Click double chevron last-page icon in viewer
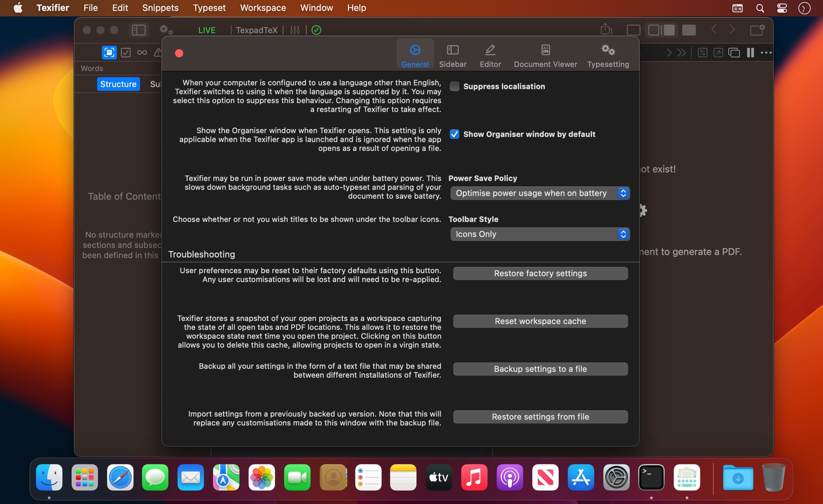This screenshot has width=823, height=504. tap(682, 53)
